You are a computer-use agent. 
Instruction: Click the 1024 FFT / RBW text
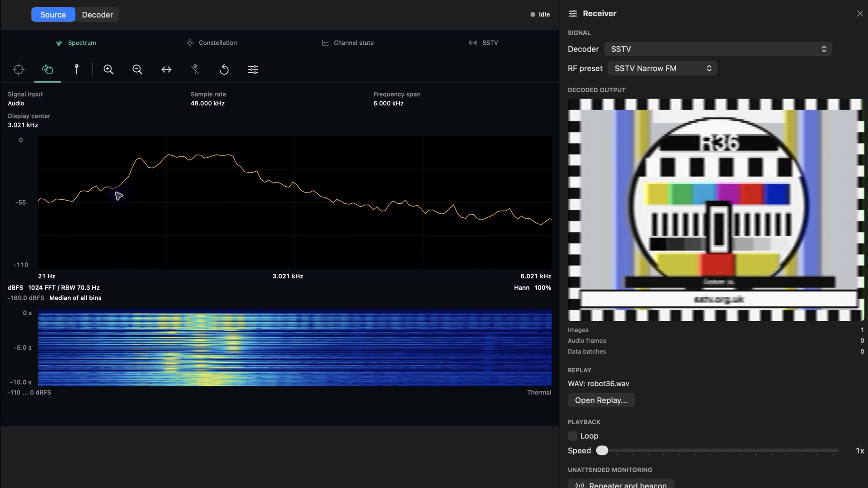coord(64,288)
